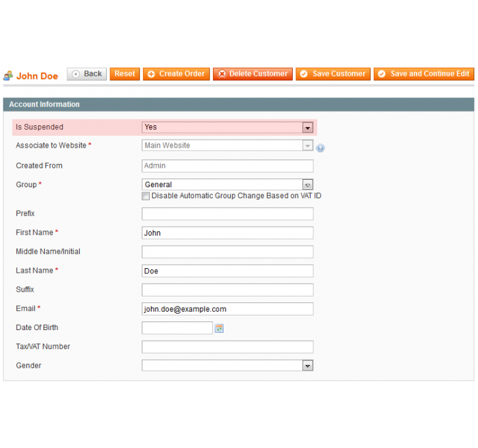Open the Is Suspended dropdown
Screen dimensions: 478x448
click(x=227, y=127)
